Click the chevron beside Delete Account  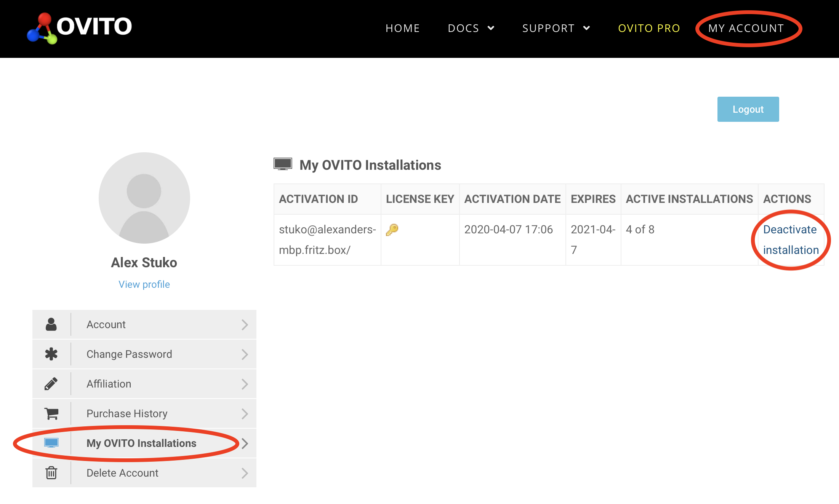click(x=245, y=473)
